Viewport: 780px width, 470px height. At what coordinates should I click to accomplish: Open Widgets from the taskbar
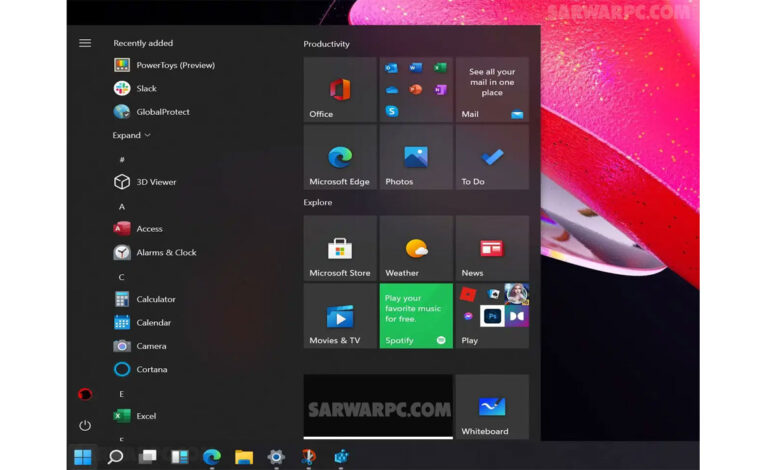click(x=180, y=457)
